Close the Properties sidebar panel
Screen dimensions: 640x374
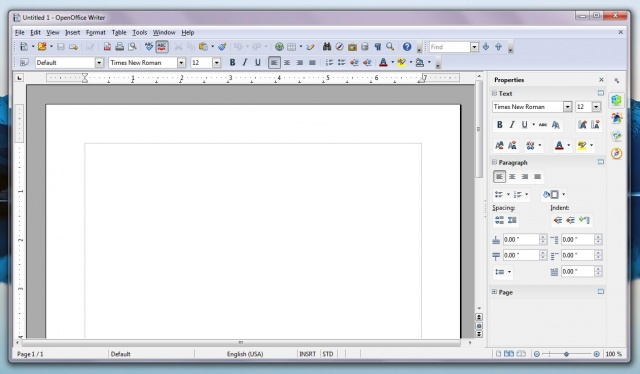click(x=601, y=80)
